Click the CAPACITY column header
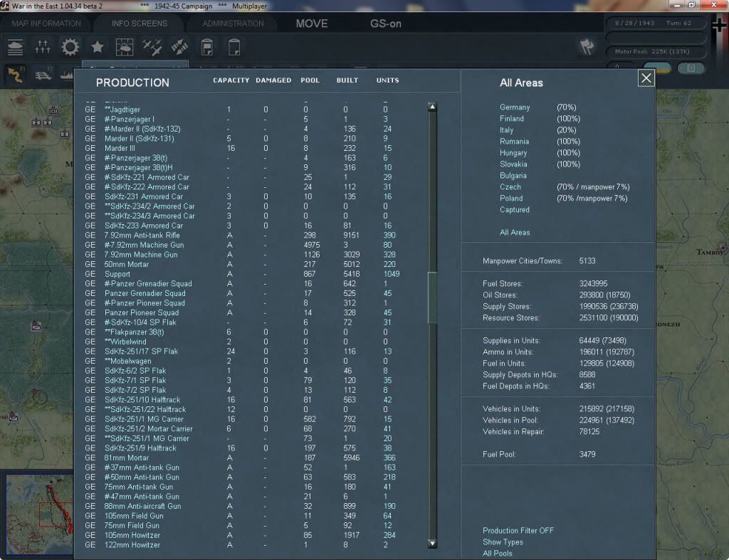Viewport: 729px width, 560px height. (231, 80)
